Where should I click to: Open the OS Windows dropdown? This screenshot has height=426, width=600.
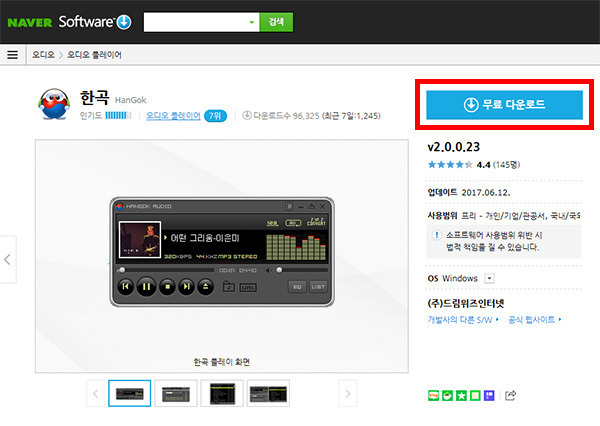tap(489, 278)
